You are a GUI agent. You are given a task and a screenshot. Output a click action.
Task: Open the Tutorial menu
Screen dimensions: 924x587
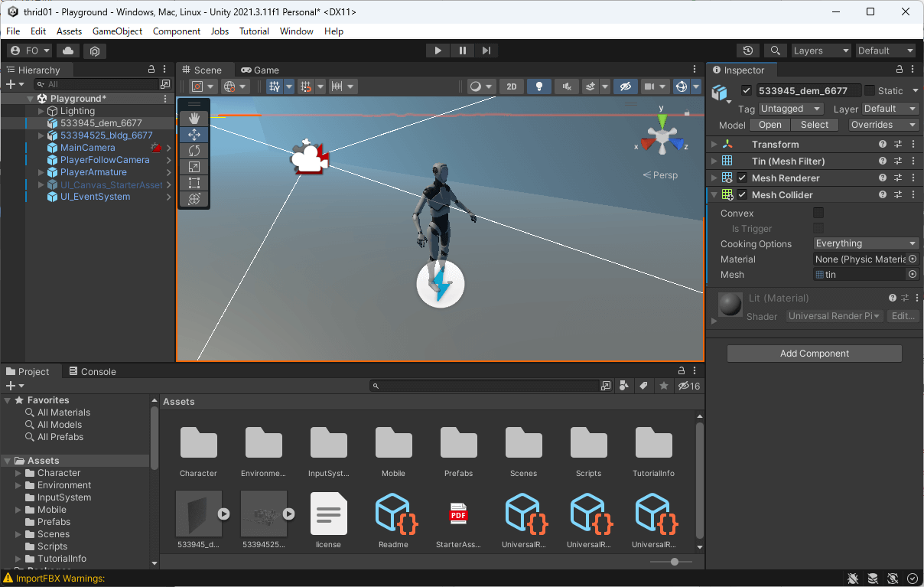[254, 31]
